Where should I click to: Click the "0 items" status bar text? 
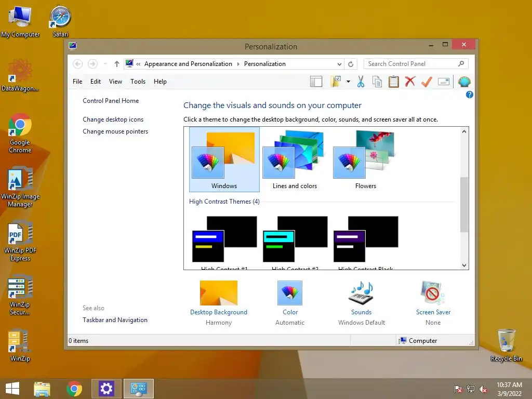(x=78, y=341)
